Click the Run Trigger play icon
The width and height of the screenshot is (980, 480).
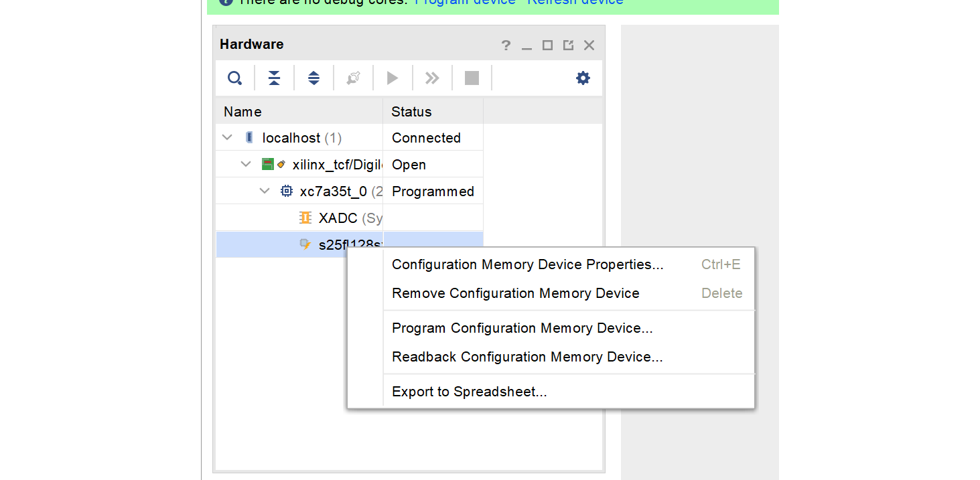pyautogui.click(x=393, y=78)
